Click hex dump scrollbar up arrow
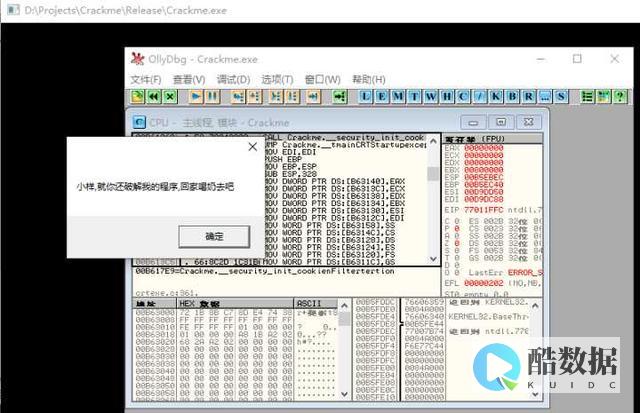 pyautogui.click(x=344, y=306)
